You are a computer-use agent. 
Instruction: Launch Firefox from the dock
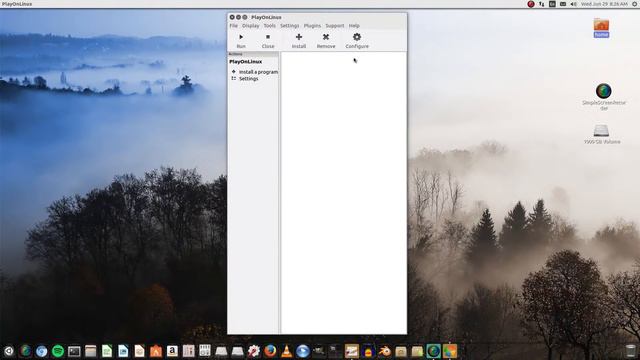(270, 351)
